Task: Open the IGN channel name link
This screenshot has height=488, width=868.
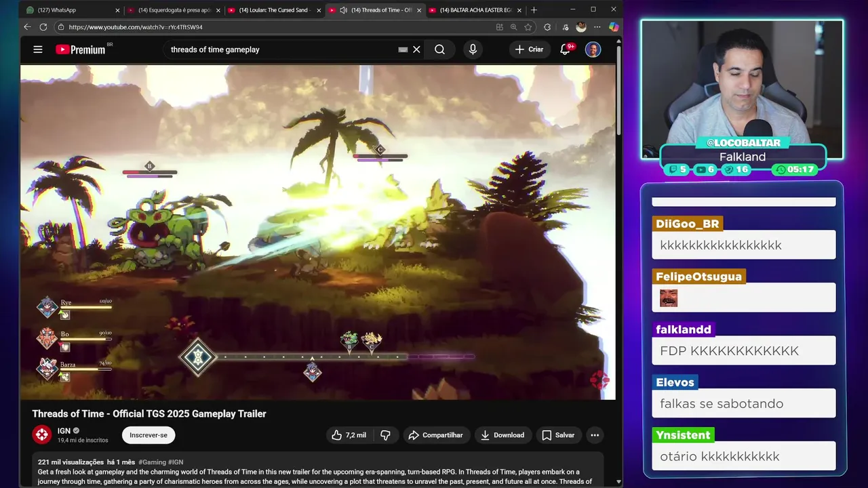Action: (x=64, y=430)
